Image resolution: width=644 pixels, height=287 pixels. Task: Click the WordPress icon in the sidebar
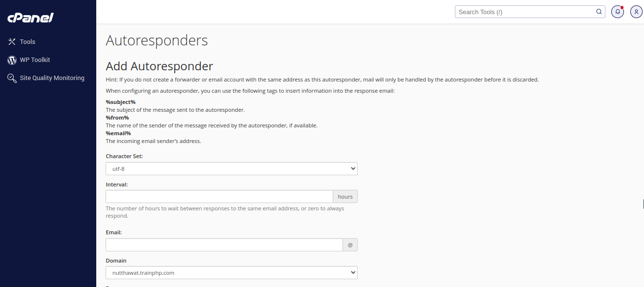click(x=12, y=60)
